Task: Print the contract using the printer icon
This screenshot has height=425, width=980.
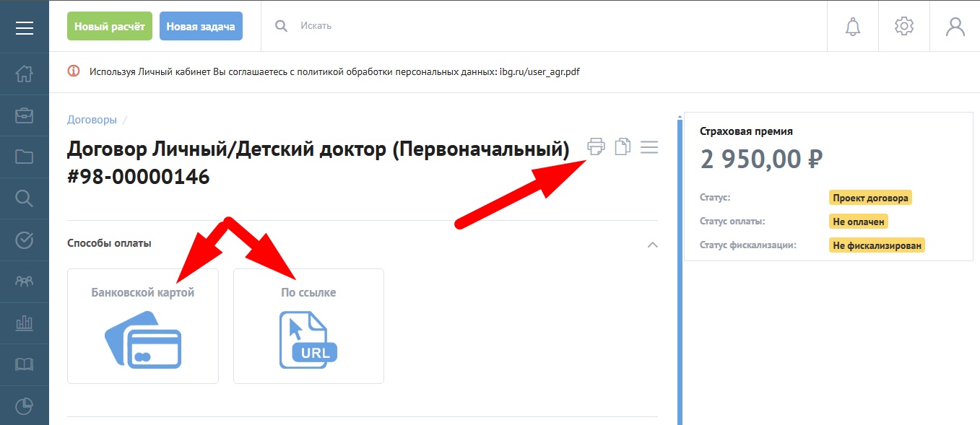Action: [x=596, y=147]
